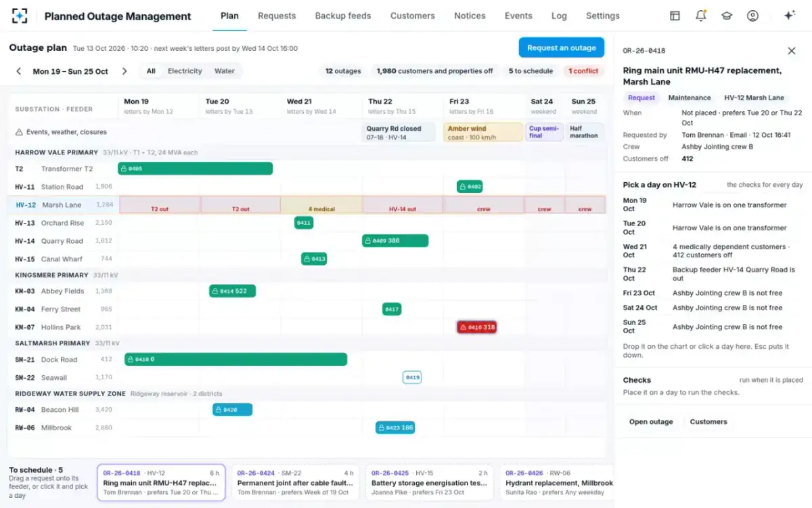
Task: Close the OR-26-0418 detail panel
Action: click(x=792, y=51)
